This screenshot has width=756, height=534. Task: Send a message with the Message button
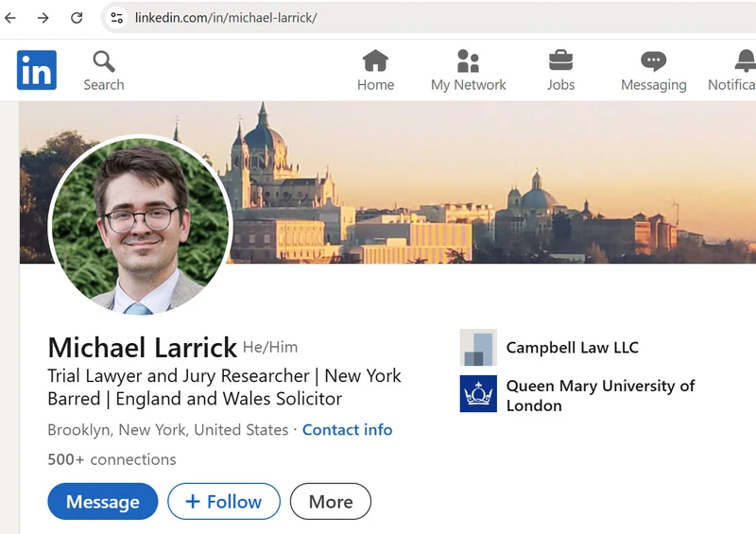pyautogui.click(x=103, y=501)
